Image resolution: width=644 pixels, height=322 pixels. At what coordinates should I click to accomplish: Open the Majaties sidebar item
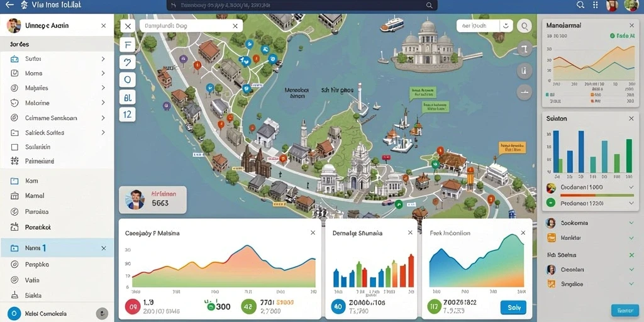click(57, 88)
